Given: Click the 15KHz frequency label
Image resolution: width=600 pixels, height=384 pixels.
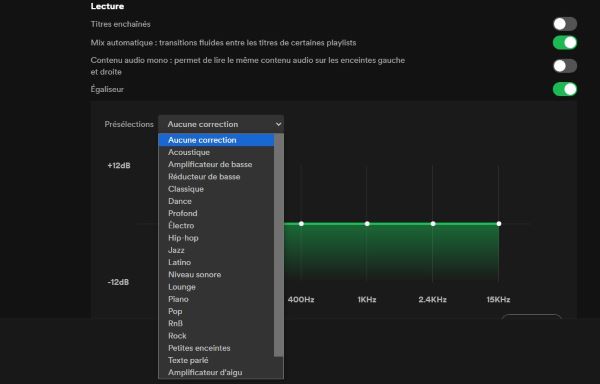Looking at the screenshot, I should (x=498, y=299).
